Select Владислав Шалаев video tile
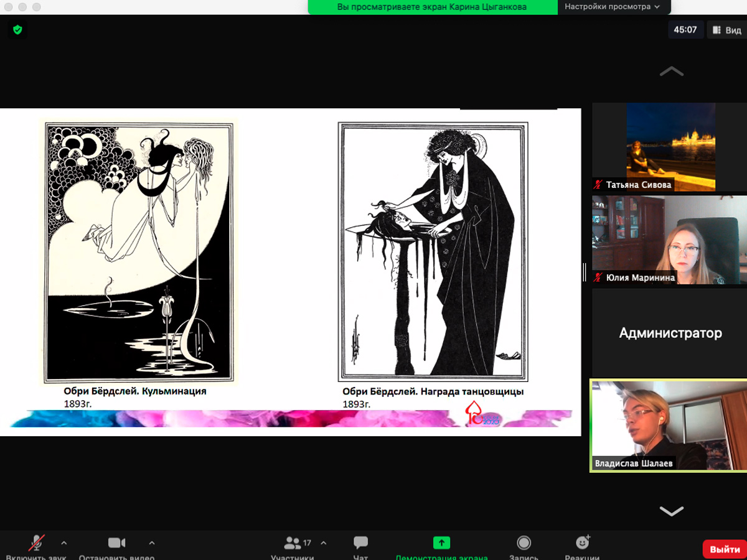This screenshot has height=560, width=747. point(669,426)
